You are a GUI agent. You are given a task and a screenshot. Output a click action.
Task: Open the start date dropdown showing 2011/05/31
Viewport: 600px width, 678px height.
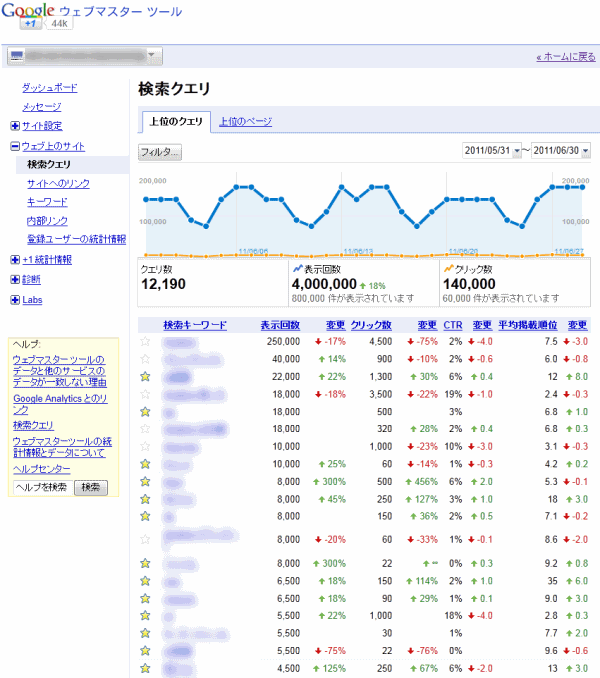pyautogui.click(x=492, y=151)
